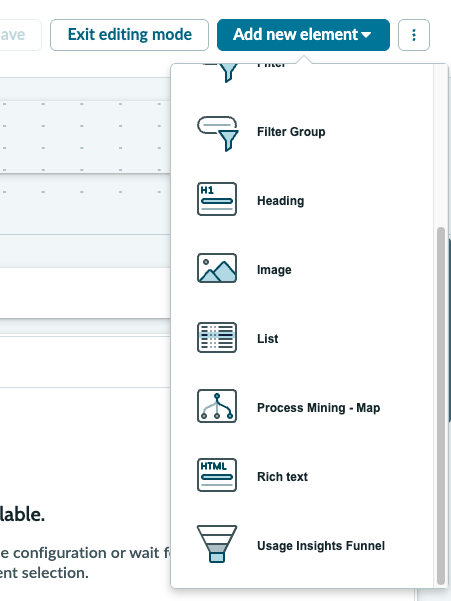Add a Rich text element
Viewport: 451px width, 601px height.
click(x=302, y=476)
